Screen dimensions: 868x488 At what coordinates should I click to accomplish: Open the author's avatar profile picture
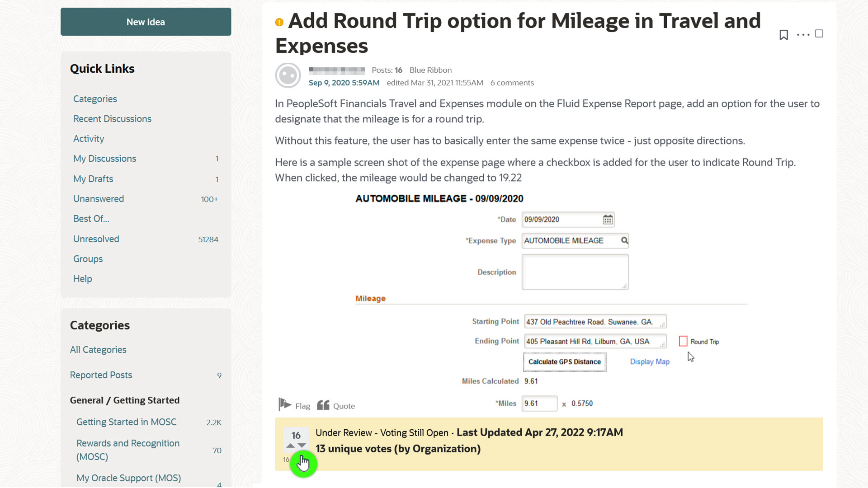pos(288,75)
